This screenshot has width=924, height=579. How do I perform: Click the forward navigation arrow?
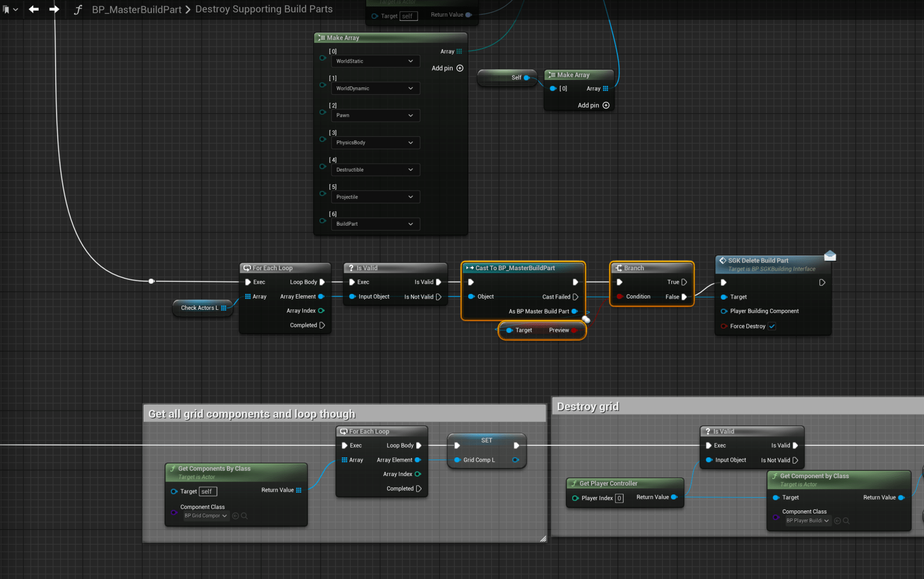coord(54,9)
